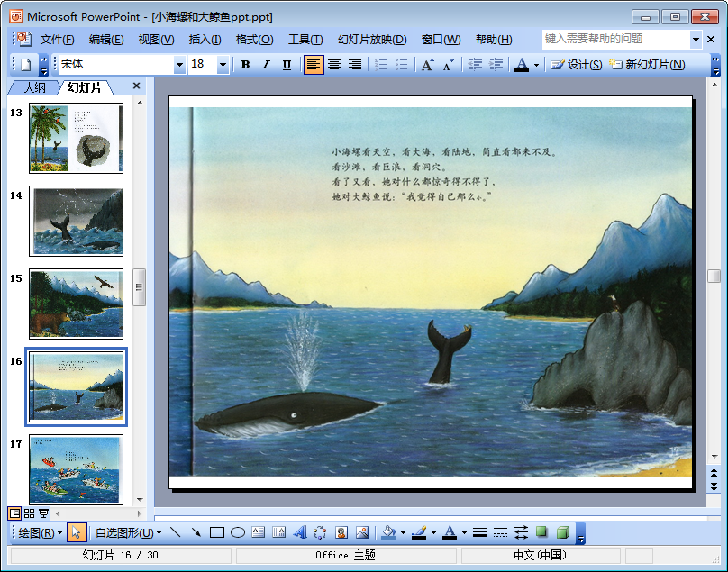Open the 自选图形(U) AutoShapes menu
The image size is (728, 572).
coord(128,532)
